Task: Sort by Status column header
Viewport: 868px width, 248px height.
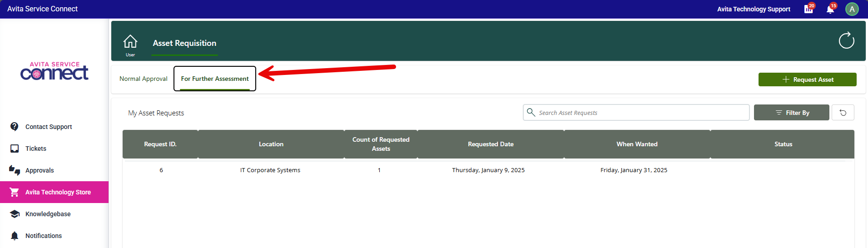Action: tap(783, 144)
